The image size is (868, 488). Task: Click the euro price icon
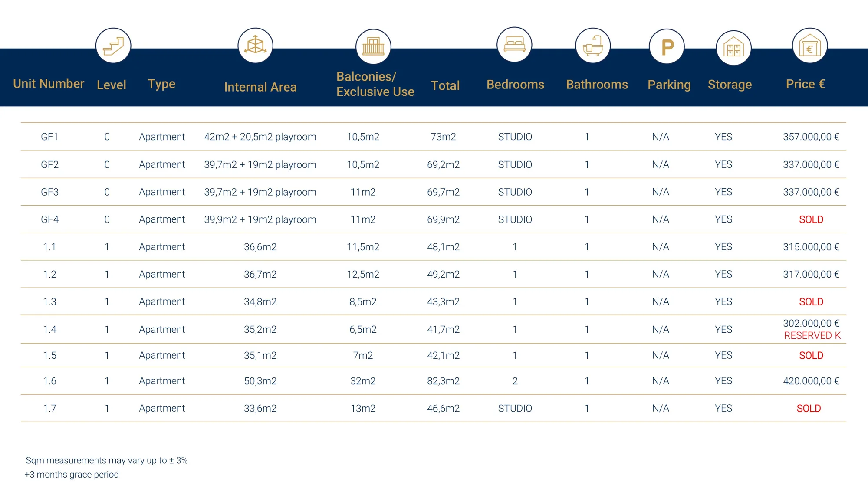(x=810, y=46)
